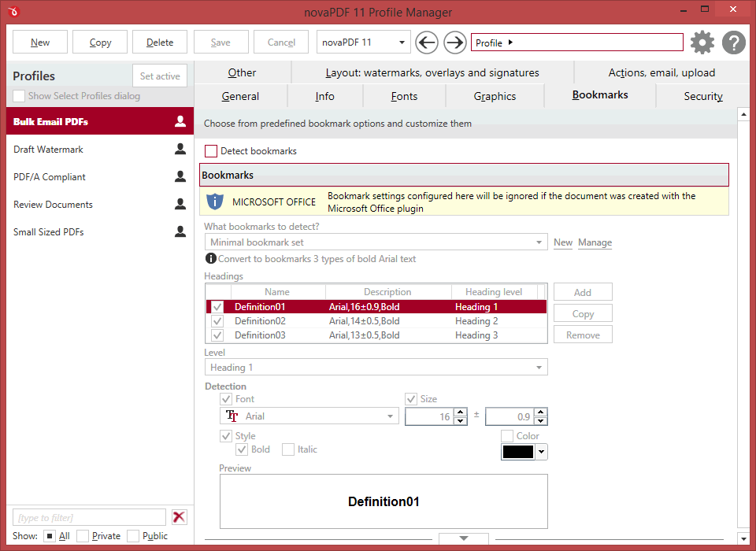Increase the 0.9 size tolerance value
756x551 pixels.
click(541, 412)
